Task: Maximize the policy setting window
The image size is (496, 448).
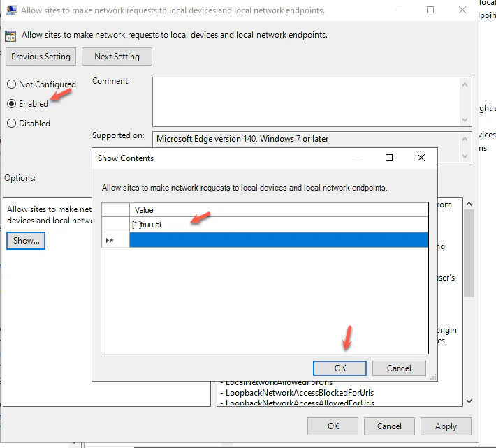Action: tap(430, 10)
